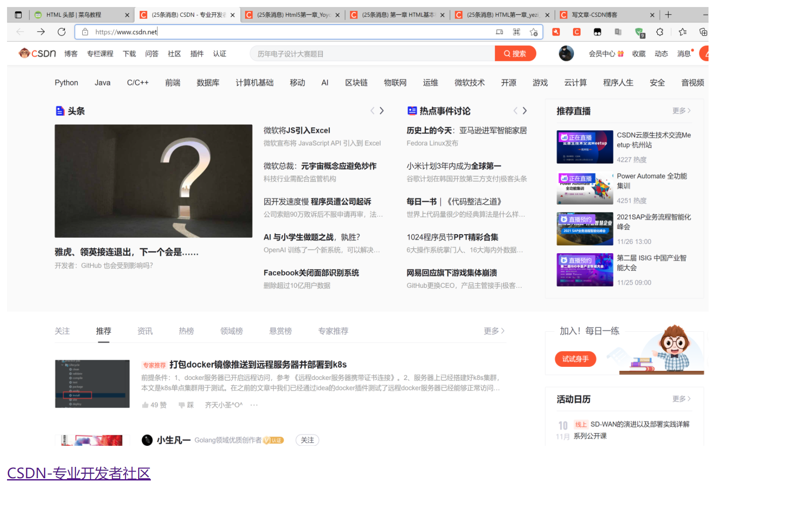
Task: Open Facebook关闭面部识别系统 article
Action: (x=311, y=272)
